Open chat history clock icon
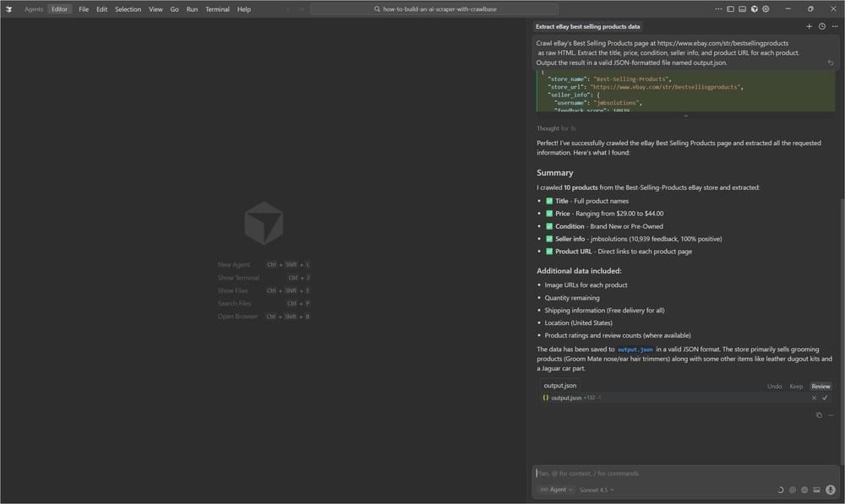 coord(821,26)
